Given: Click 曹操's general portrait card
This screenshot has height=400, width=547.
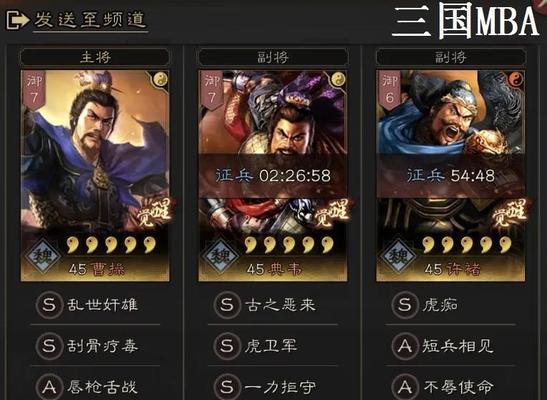Looking at the screenshot, I should (95, 176).
